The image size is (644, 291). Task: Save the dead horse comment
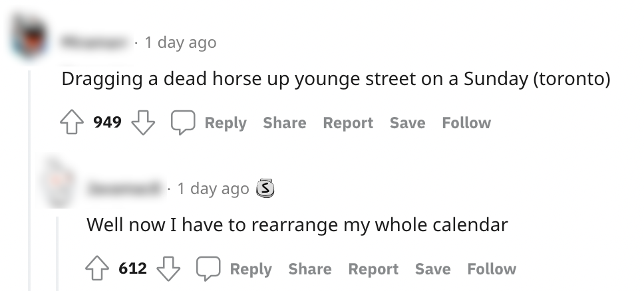pyautogui.click(x=407, y=123)
